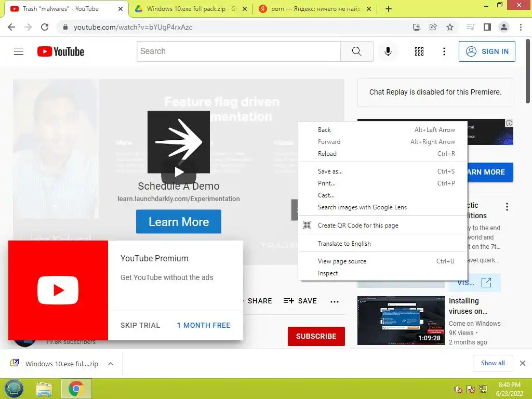Viewport: 532px width, 399px height.
Task: Open the Installing viruses video thumbnail
Action: point(401,321)
